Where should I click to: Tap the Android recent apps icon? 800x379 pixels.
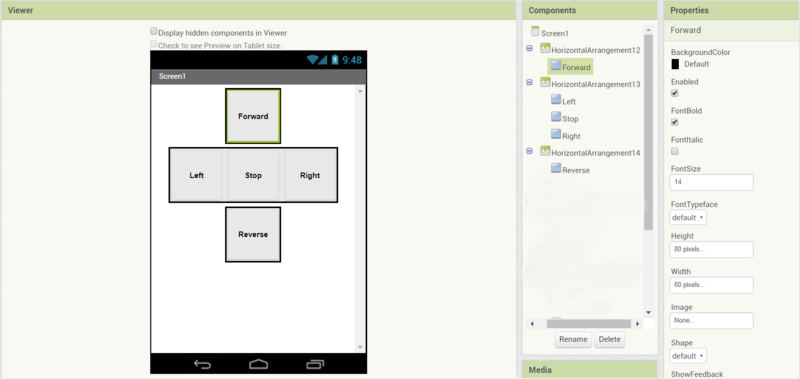coord(315,364)
